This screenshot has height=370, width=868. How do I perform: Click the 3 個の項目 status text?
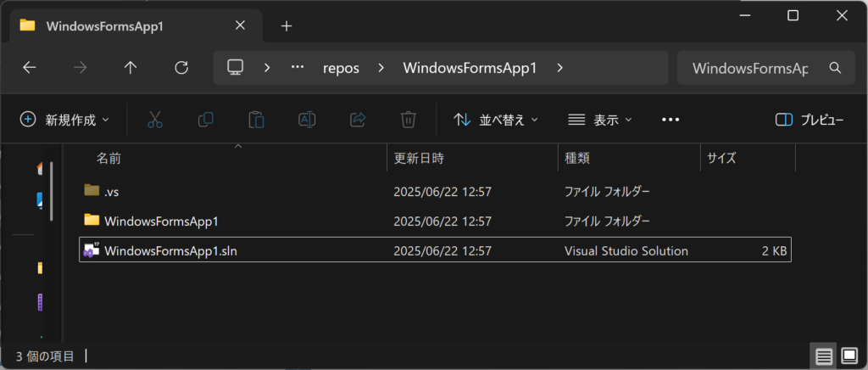[44, 356]
